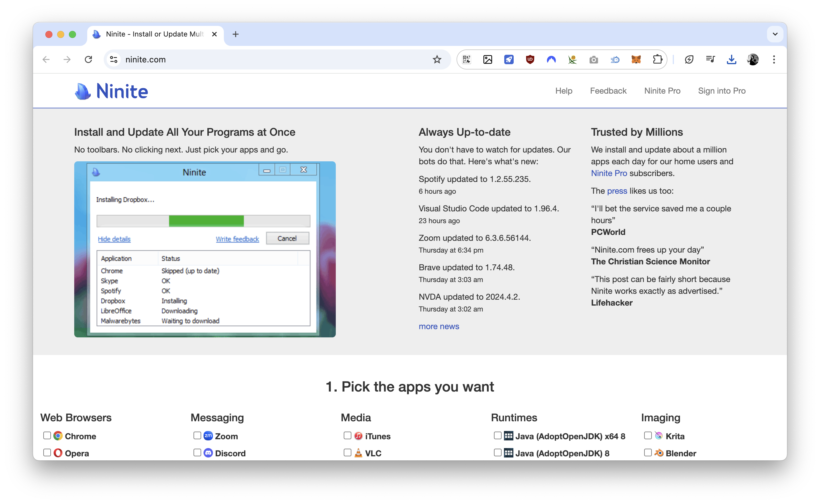This screenshot has width=820, height=504.
Task: Click 'NVDA updated to 2024.4.2.' text
Action: pos(469,297)
